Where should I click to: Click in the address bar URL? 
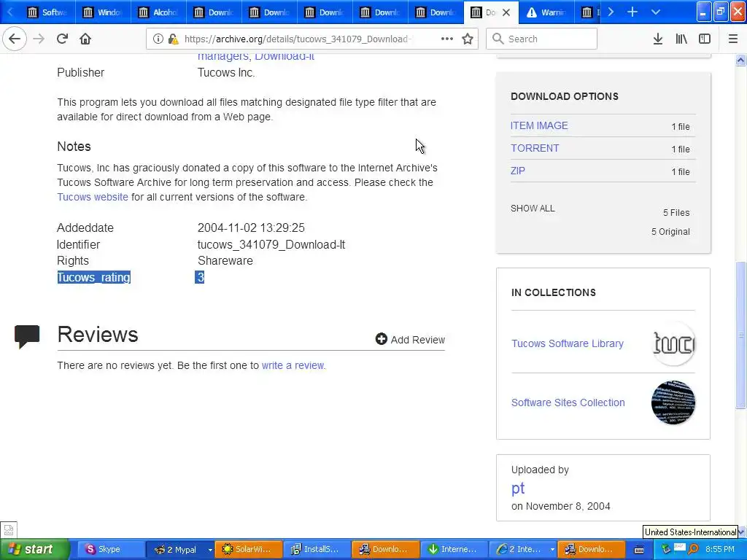pos(298,39)
